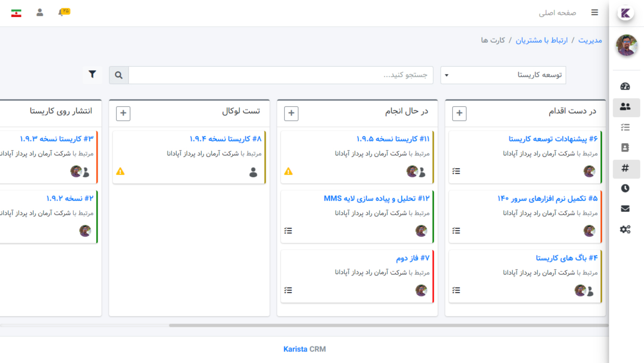644x363 pixels.
Task: Add a card to در دست اقدام column
Action: (459, 113)
